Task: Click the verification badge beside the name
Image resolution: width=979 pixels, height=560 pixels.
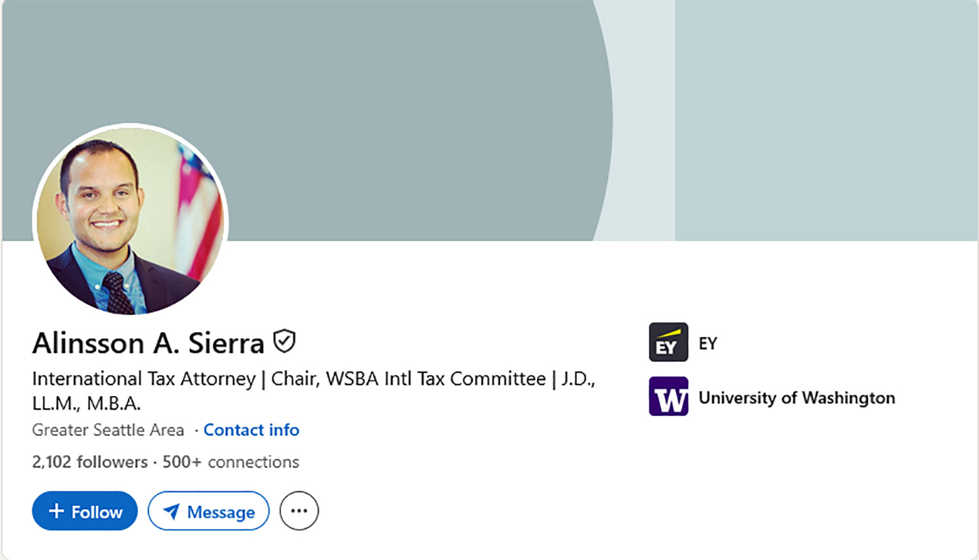Action: pyautogui.click(x=285, y=341)
